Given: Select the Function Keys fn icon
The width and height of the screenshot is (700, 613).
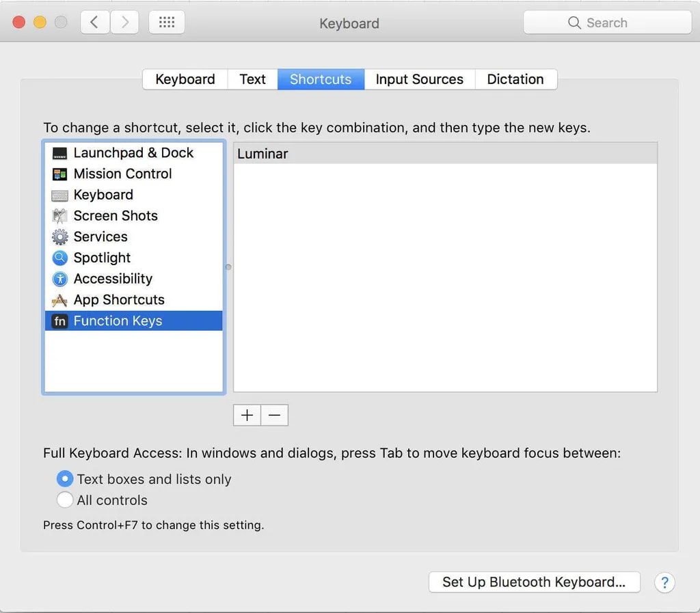Looking at the screenshot, I should [x=60, y=321].
